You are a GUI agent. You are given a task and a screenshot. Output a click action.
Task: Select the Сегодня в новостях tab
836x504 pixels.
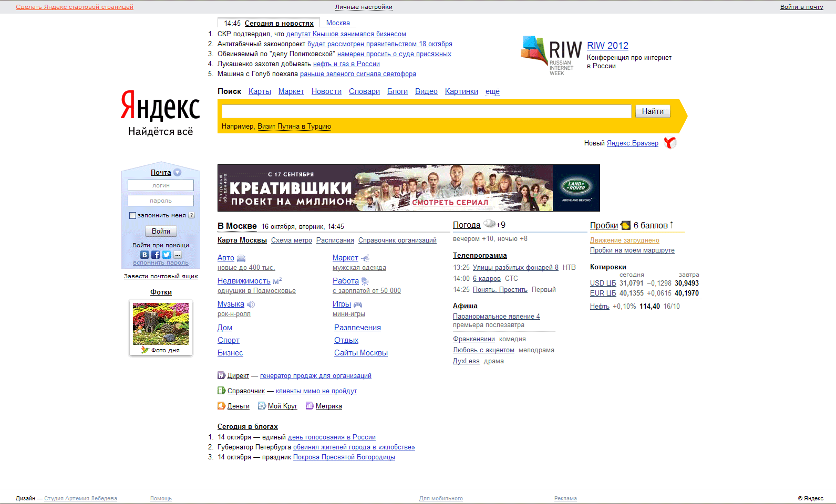[279, 23]
